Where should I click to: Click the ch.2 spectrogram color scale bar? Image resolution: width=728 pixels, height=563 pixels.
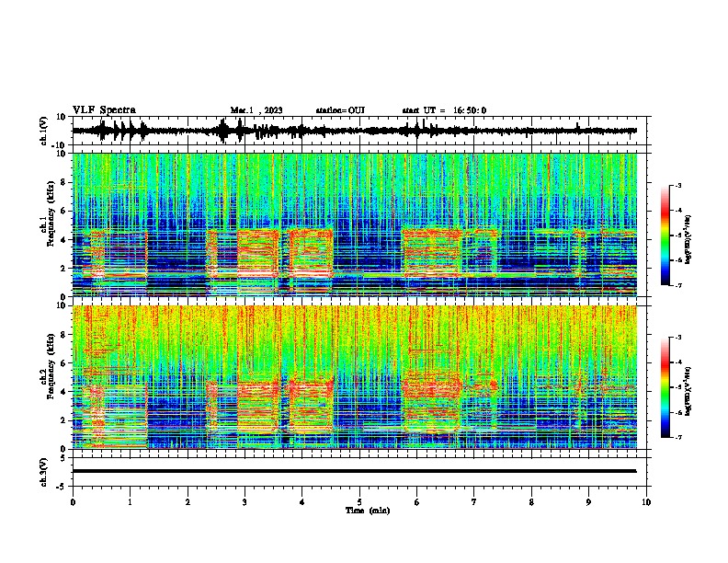click(665, 387)
